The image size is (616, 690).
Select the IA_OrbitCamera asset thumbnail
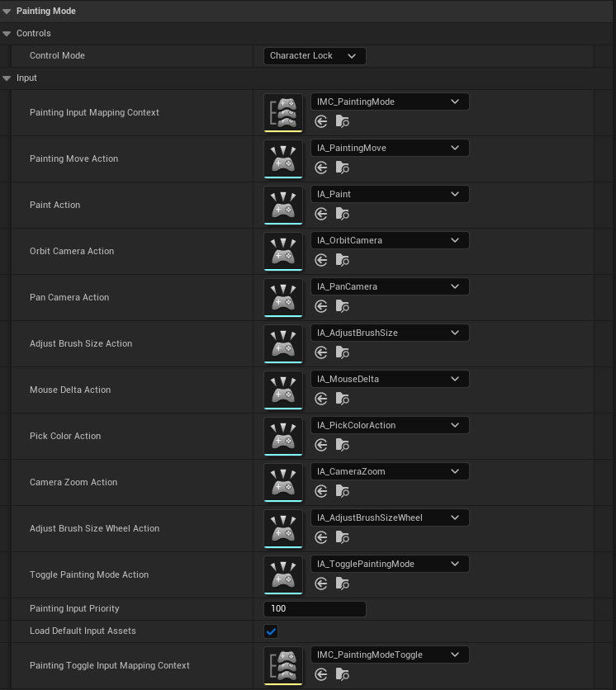[x=283, y=251]
